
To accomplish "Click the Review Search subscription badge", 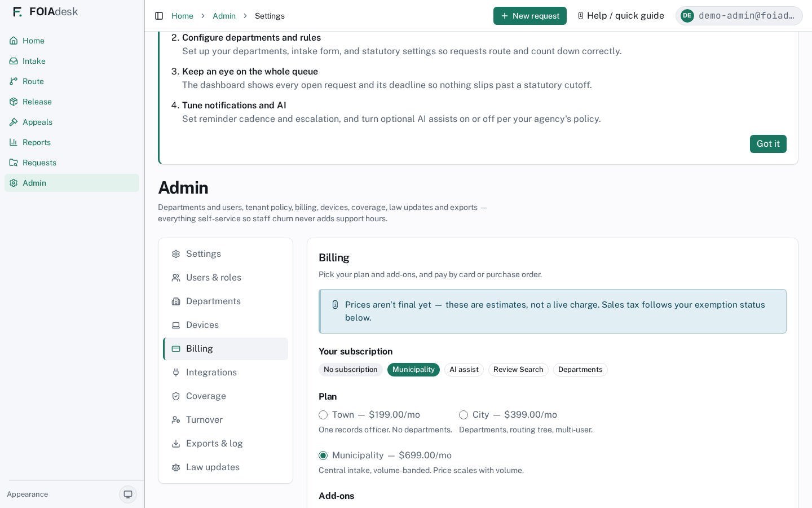I will tap(518, 370).
